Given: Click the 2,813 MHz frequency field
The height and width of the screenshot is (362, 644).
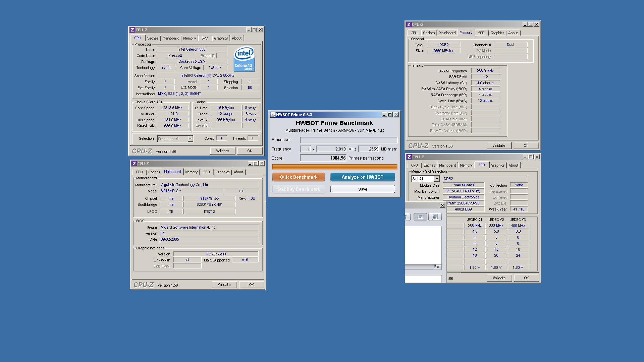Looking at the screenshot, I should click(331, 149).
